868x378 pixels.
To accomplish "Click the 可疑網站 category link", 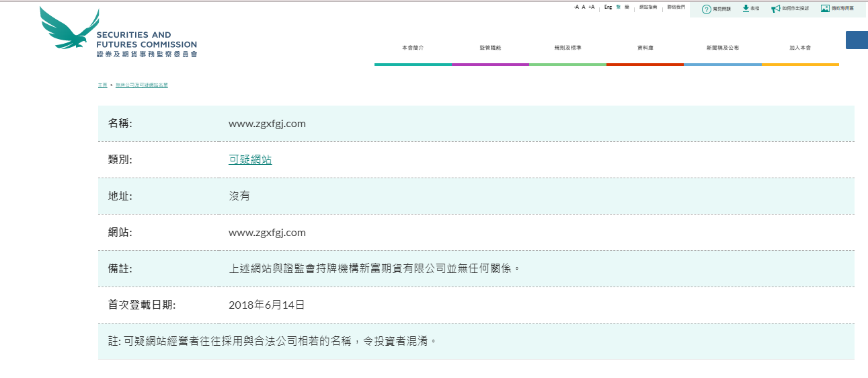I will pyautogui.click(x=250, y=160).
